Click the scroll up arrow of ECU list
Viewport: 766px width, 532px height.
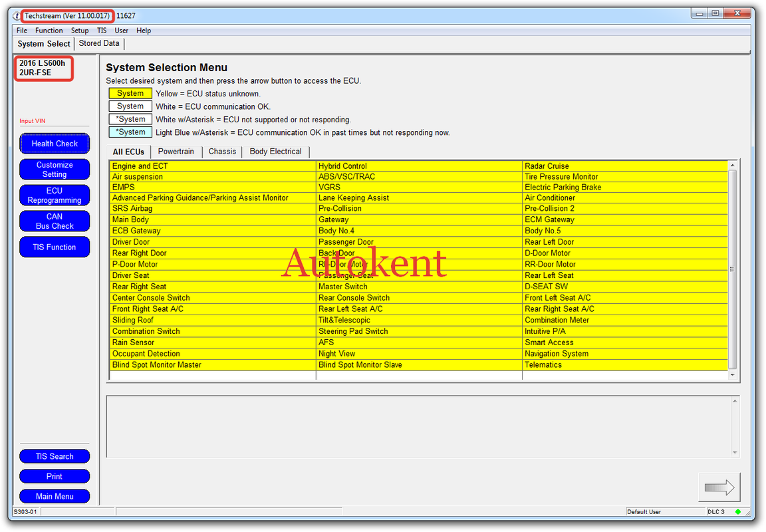pyautogui.click(x=732, y=166)
